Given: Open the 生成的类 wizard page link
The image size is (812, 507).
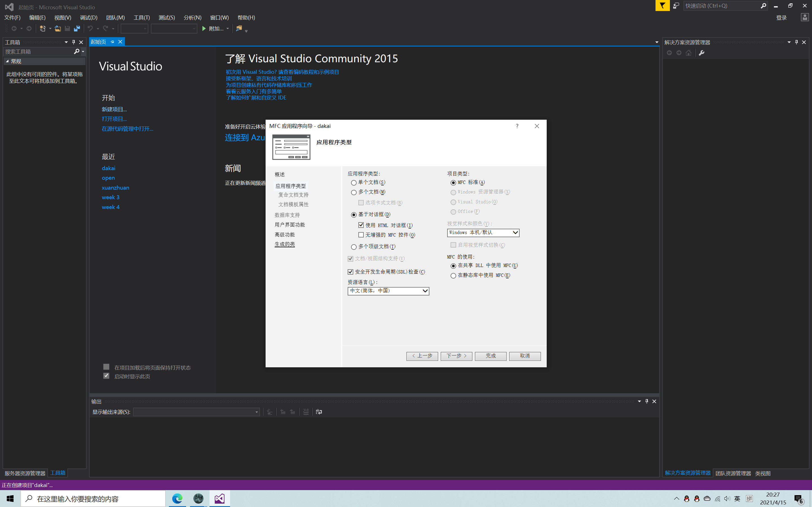Looking at the screenshot, I should click(284, 244).
